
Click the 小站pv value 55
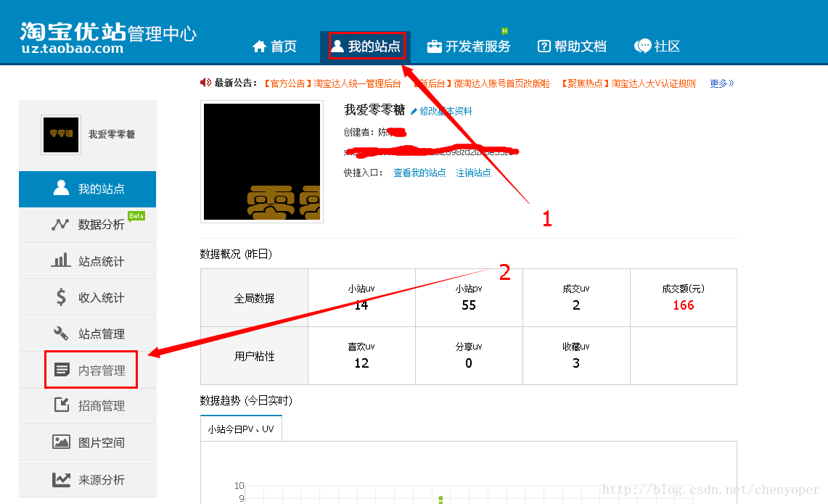pos(469,305)
